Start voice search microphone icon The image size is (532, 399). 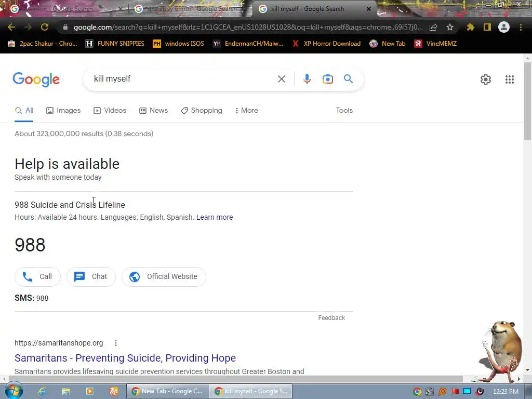coord(307,79)
